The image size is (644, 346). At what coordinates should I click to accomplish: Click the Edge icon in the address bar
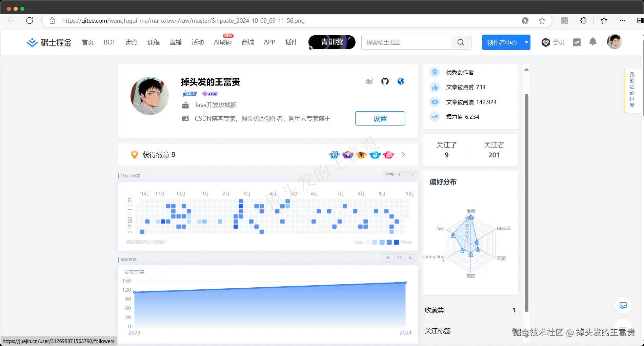pos(525,21)
